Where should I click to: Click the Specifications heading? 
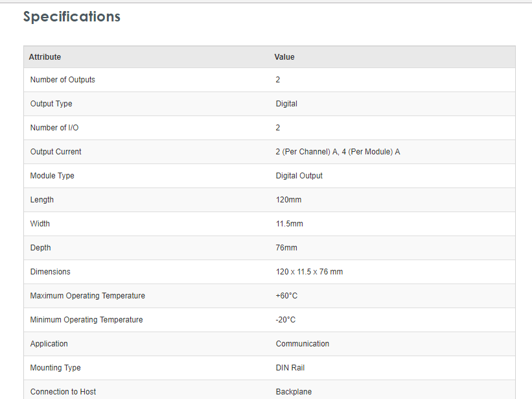tap(71, 17)
